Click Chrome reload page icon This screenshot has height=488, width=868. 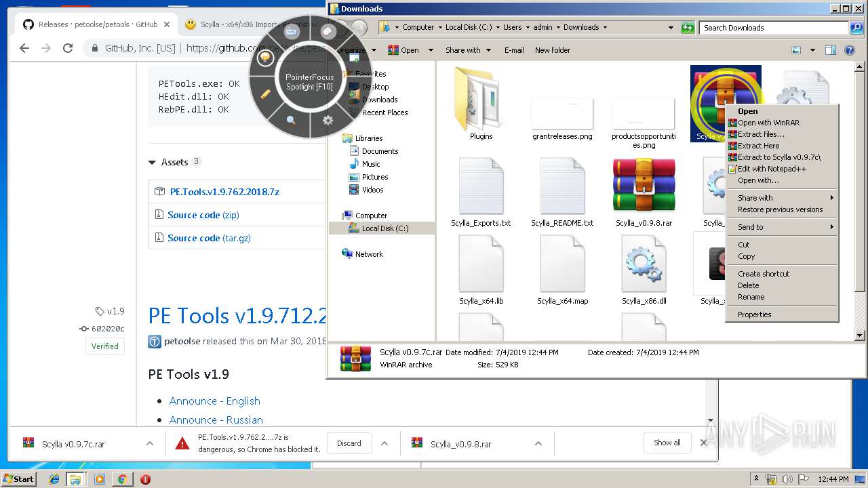[x=68, y=48]
